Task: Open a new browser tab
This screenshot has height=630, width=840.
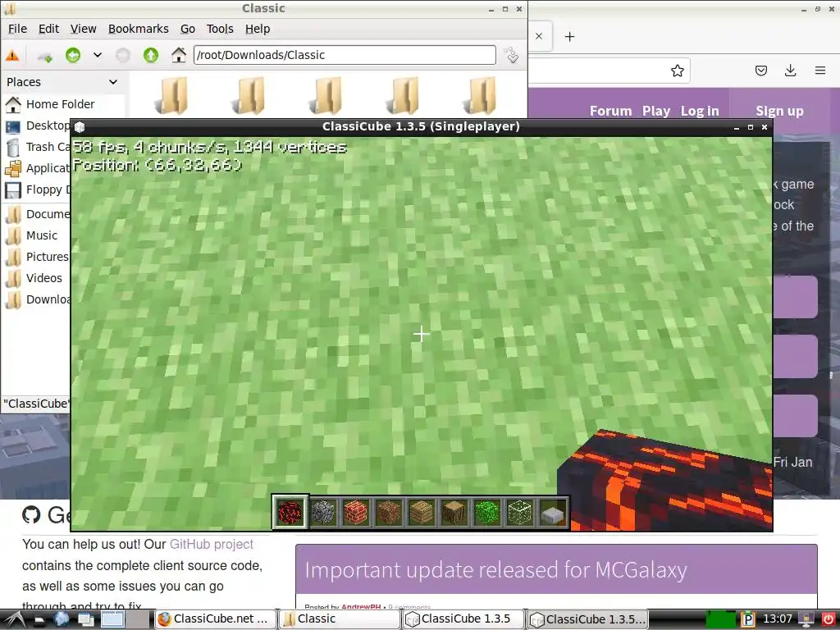Action: 570,36
